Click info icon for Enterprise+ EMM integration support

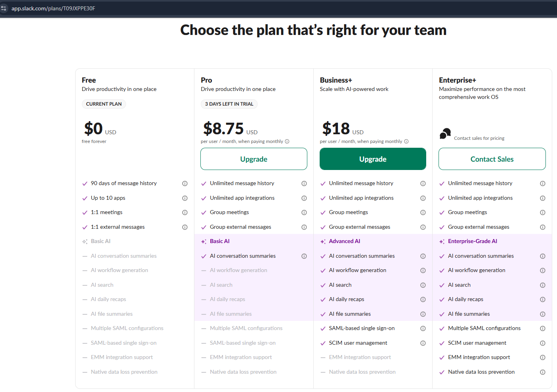pyautogui.click(x=543, y=357)
